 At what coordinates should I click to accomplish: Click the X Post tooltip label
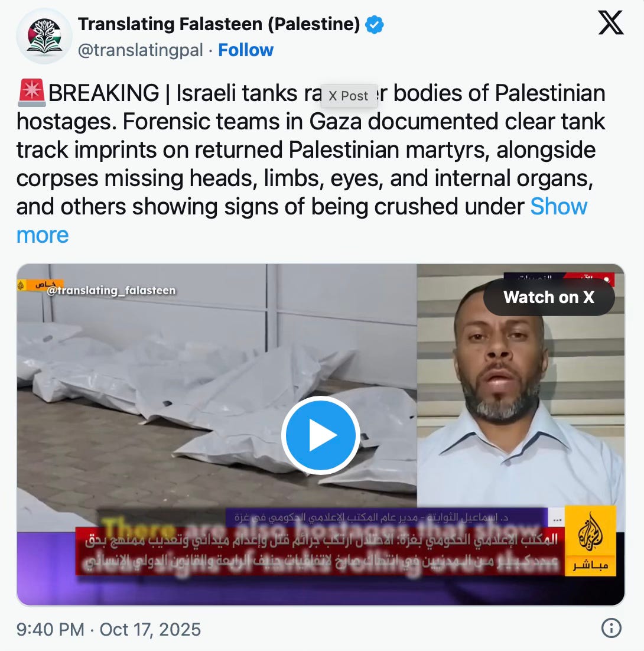(349, 96)
